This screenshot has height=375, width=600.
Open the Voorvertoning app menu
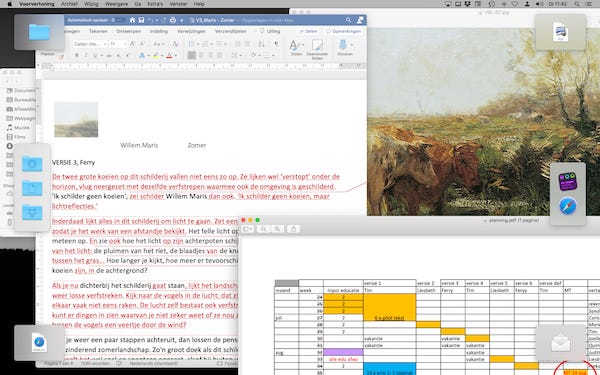(36, 4)
